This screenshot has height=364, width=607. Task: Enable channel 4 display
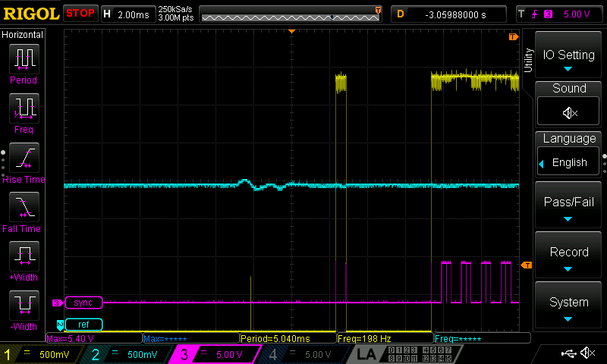(301, 354)
